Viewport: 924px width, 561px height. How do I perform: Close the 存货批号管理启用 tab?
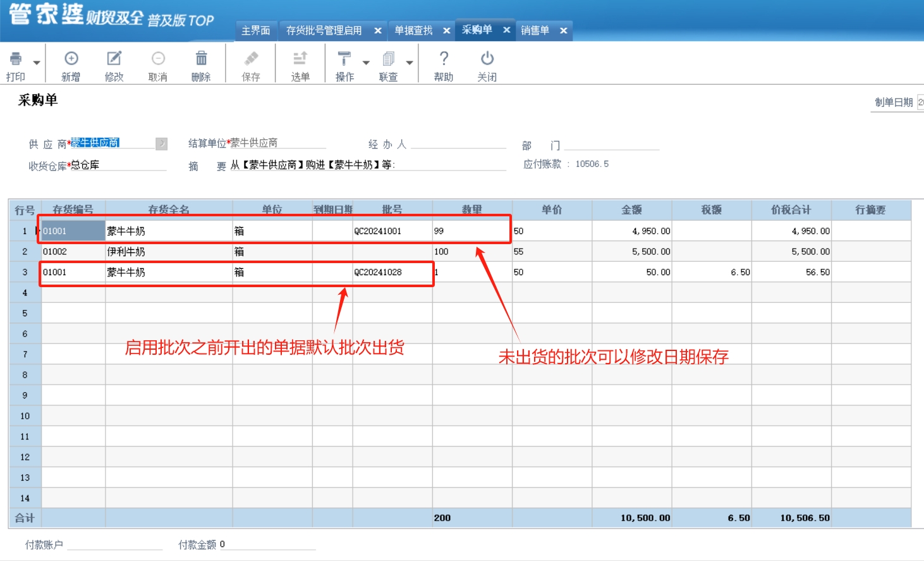378,30
